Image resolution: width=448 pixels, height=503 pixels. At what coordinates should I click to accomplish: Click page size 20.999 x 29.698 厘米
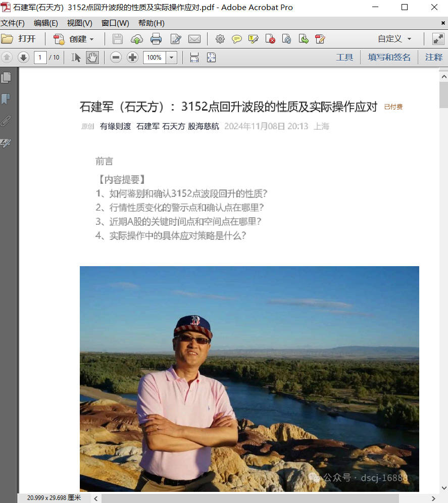tap(54, 497)
